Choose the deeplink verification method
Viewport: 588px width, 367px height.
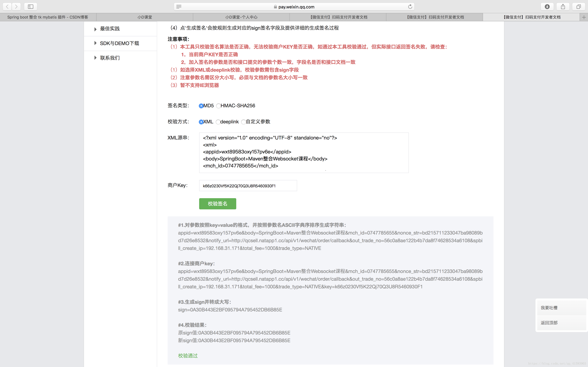218,122
